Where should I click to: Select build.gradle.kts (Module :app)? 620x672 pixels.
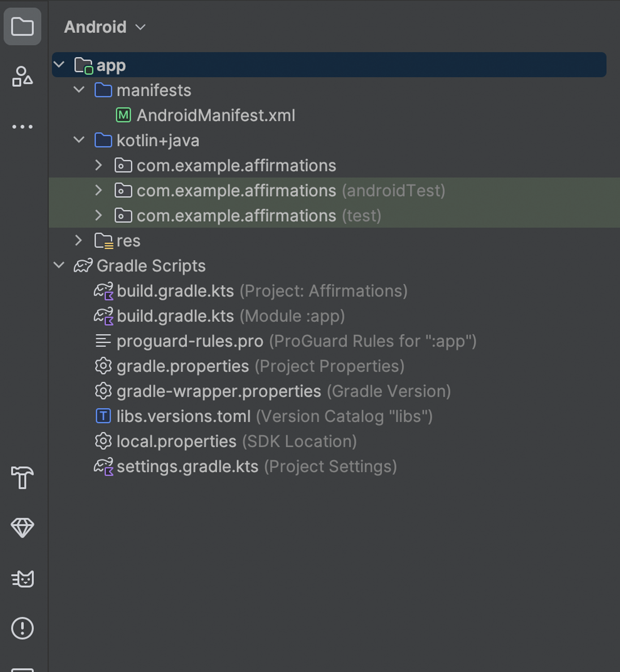pyautogui.click(x=231, y=316)
